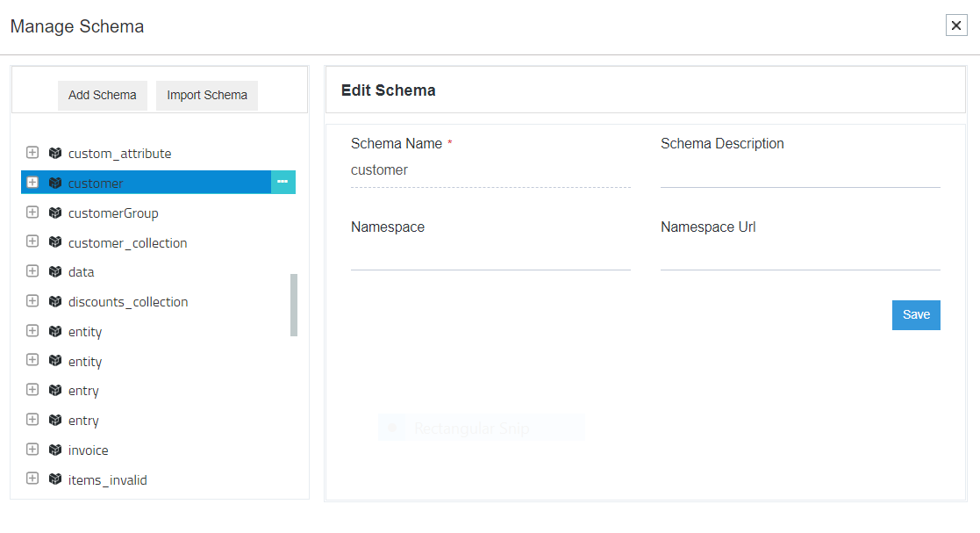The height and width of the screenshot is (533, 980).
Task: Click the data schema cube icon
Action: (x=54, y=271)
